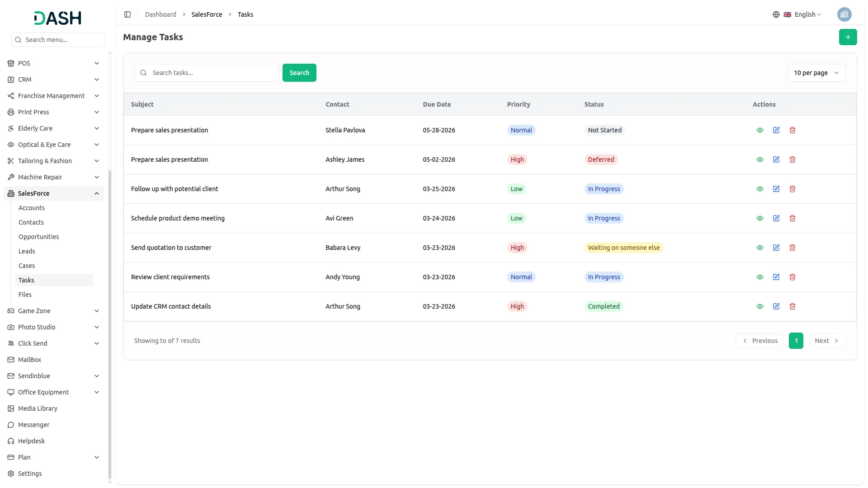Image resolution: width=868 pixels, height=488 pixels.
Task: Select page 1 in pagination
Action: click(796, 341)
